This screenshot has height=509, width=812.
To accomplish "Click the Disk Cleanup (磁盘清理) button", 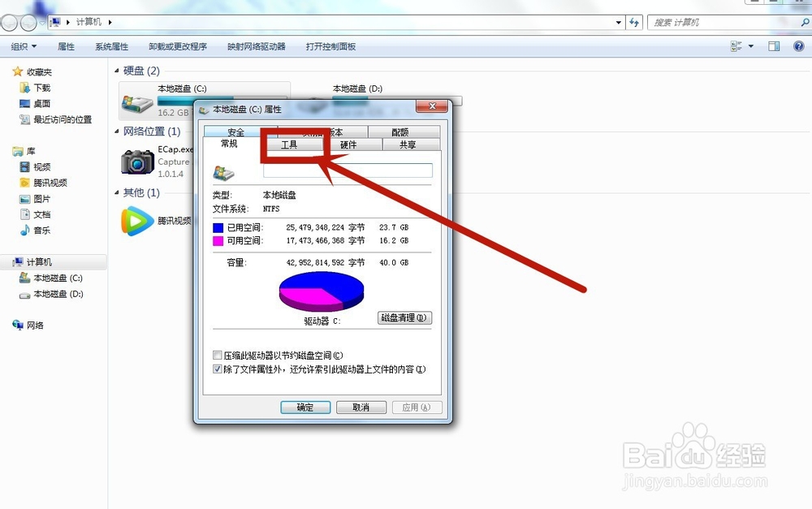I will [404, 318].
